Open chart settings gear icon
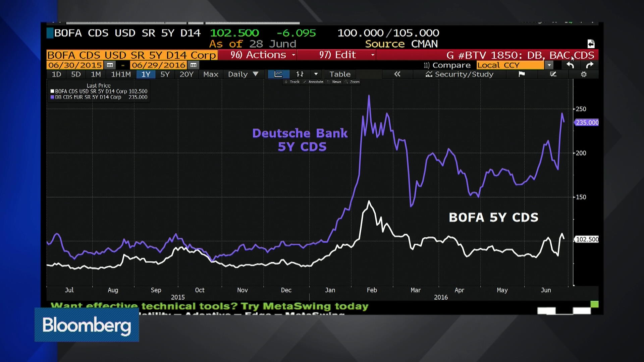Viewport: 644px width, 362px height. pos(584,74)
